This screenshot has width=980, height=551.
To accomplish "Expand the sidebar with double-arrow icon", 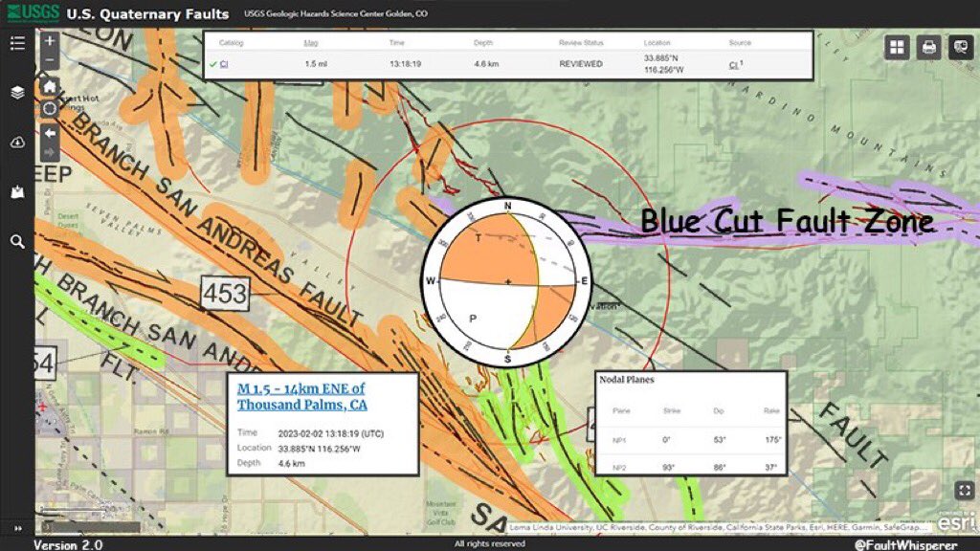I will [17, 528].
